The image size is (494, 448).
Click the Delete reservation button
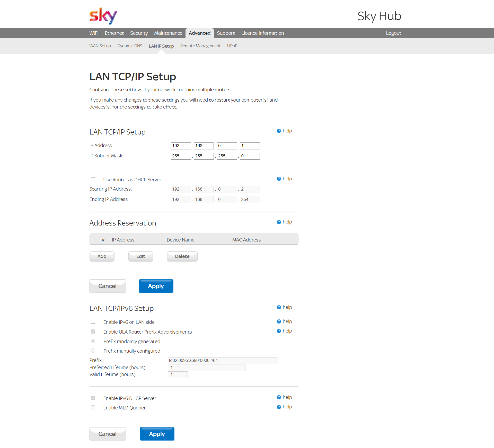(x=182, y=256)
